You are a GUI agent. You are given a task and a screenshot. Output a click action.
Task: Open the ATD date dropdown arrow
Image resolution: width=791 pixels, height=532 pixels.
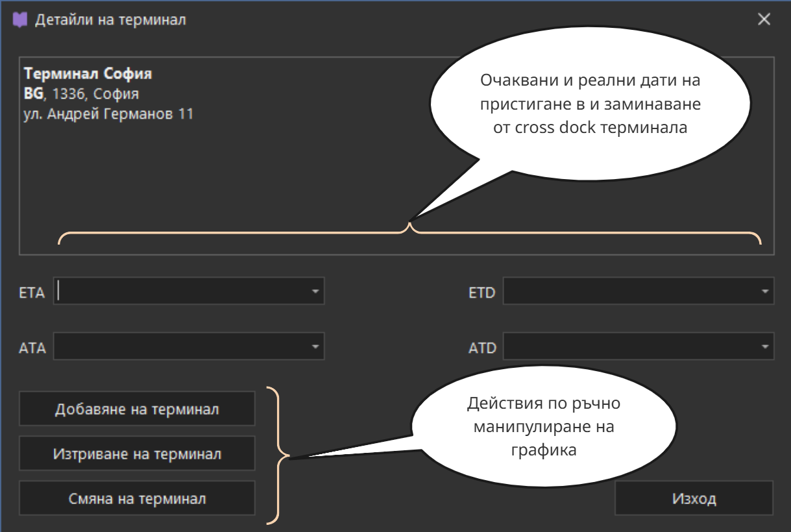[x=764, y=347]
